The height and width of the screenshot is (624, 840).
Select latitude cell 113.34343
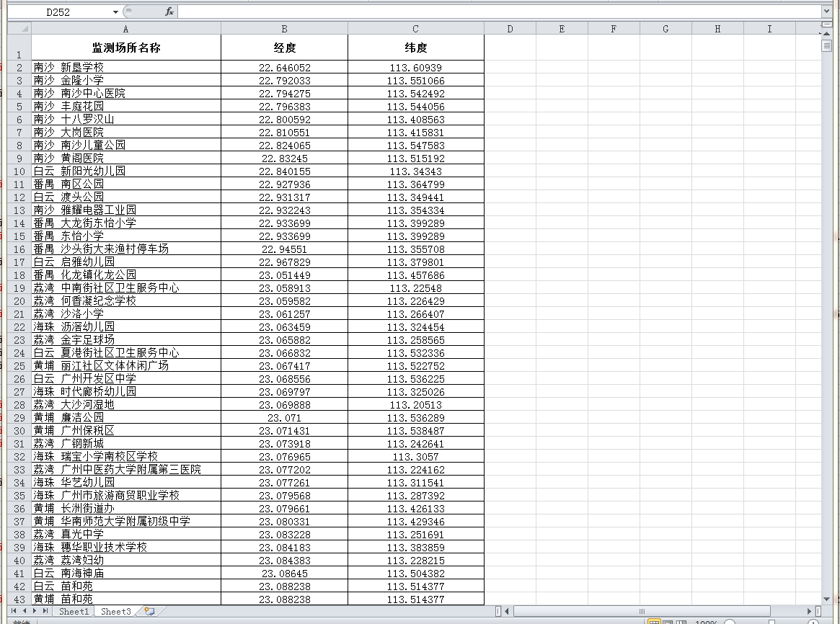[416, 171]
